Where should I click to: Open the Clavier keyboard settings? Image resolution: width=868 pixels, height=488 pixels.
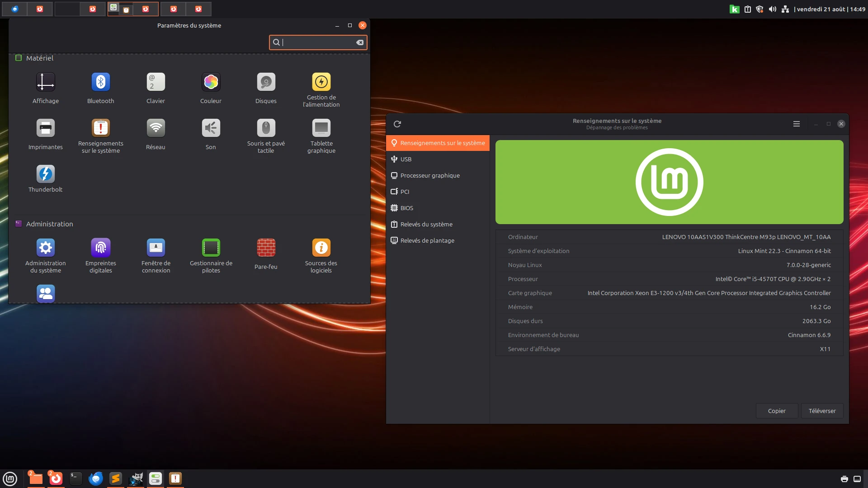[156, 89]
